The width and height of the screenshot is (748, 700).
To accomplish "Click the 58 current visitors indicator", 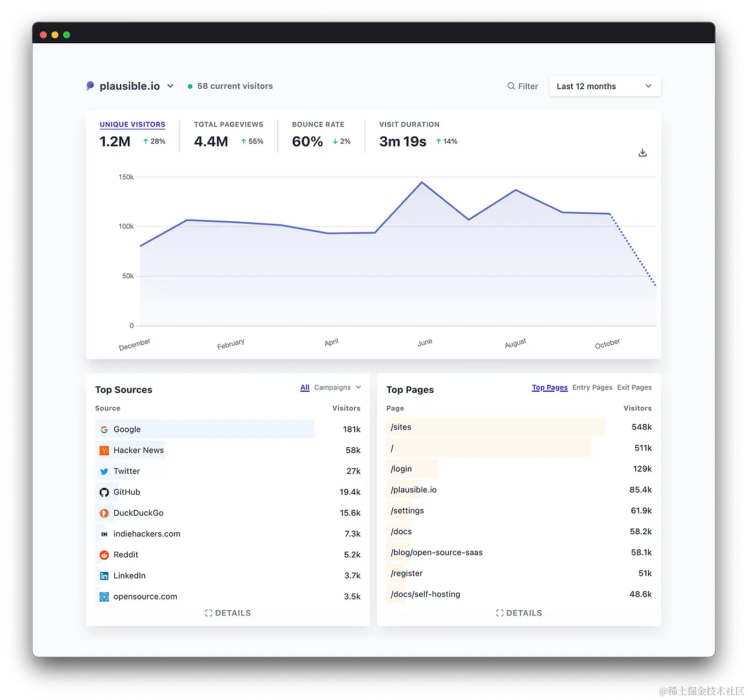I will click(230, 86).
